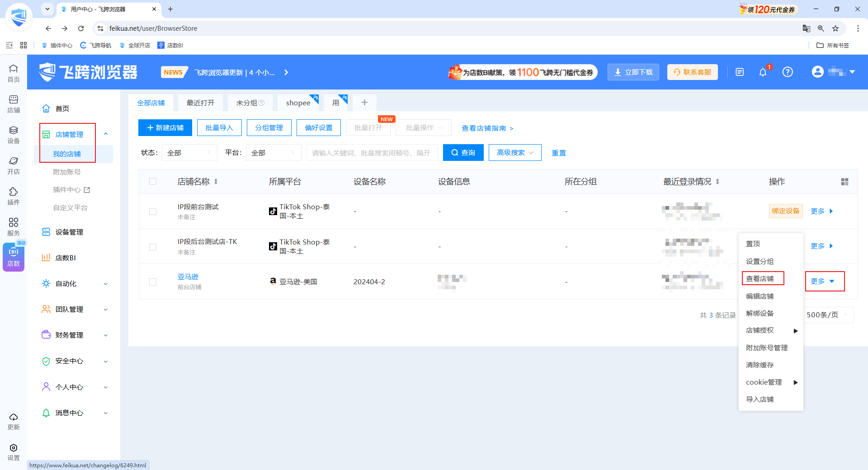Click the browser translate page icon

[x=807, y=28]
